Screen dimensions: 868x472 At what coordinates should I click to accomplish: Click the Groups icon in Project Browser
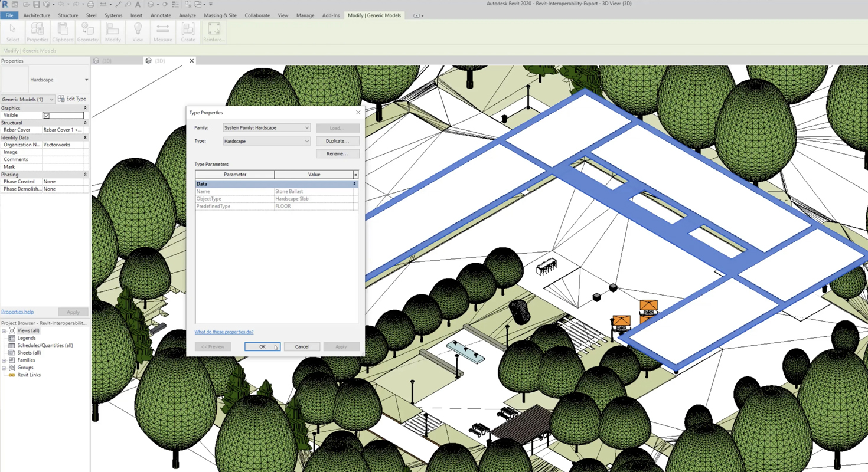point(12,368)
